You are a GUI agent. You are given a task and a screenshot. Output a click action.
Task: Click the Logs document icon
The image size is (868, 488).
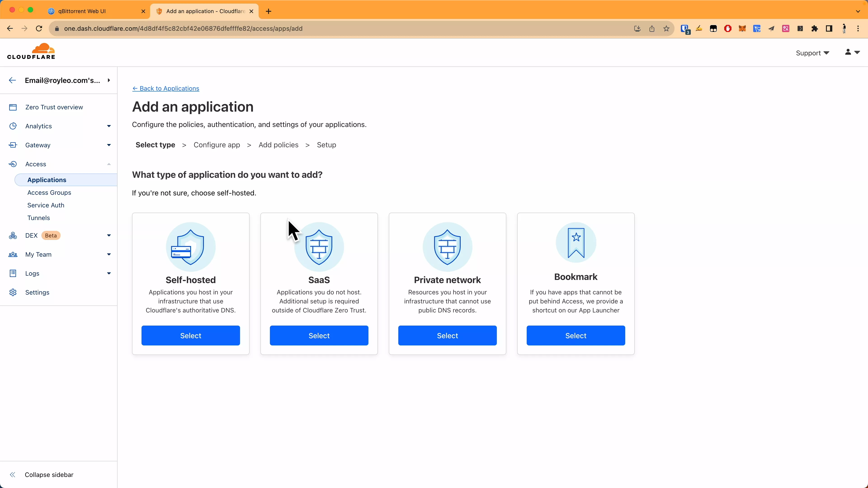[x=13, y=273]
